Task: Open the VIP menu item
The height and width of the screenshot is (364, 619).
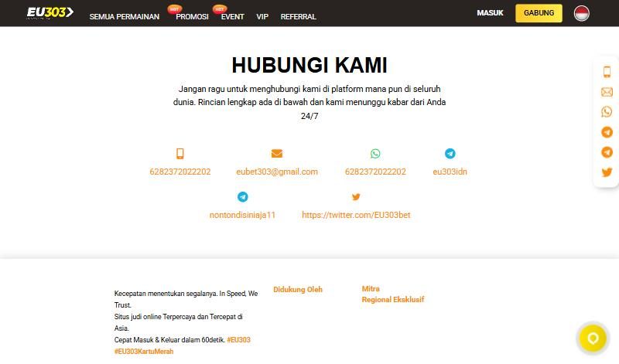Action: tap(262, 16)
